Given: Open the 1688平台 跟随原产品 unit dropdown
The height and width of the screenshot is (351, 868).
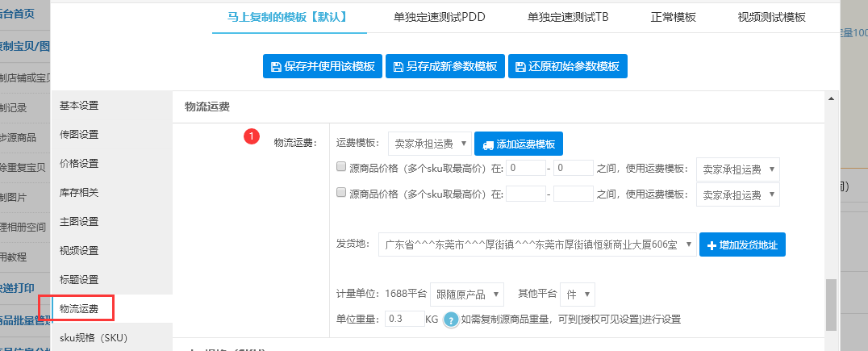Looking at the screenshot, I should 466,294.
